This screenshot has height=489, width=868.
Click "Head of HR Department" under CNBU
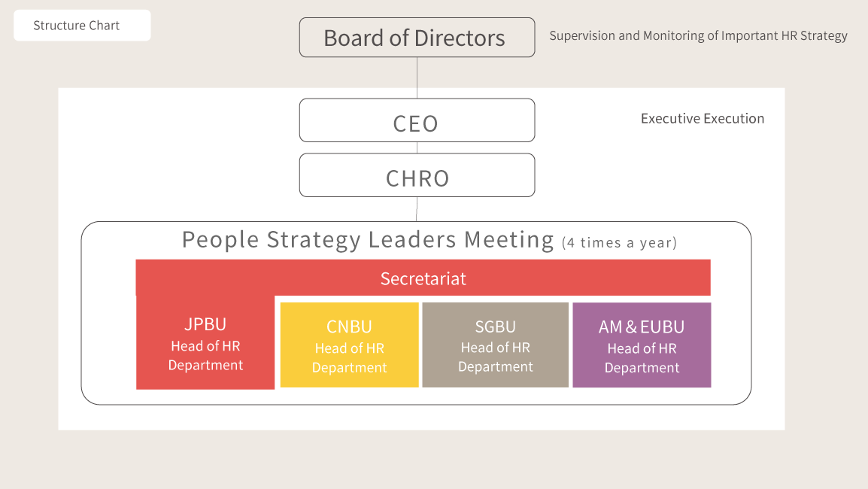[349, 358]
